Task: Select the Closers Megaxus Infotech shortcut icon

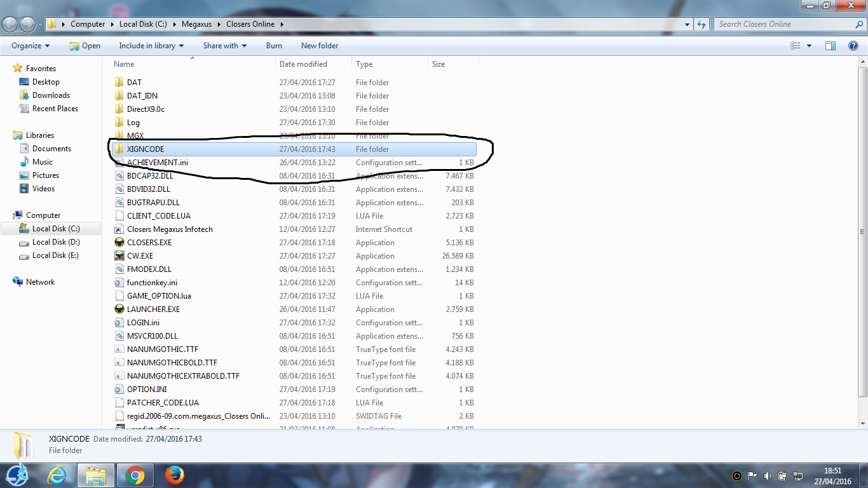Action: click(119, 229)
